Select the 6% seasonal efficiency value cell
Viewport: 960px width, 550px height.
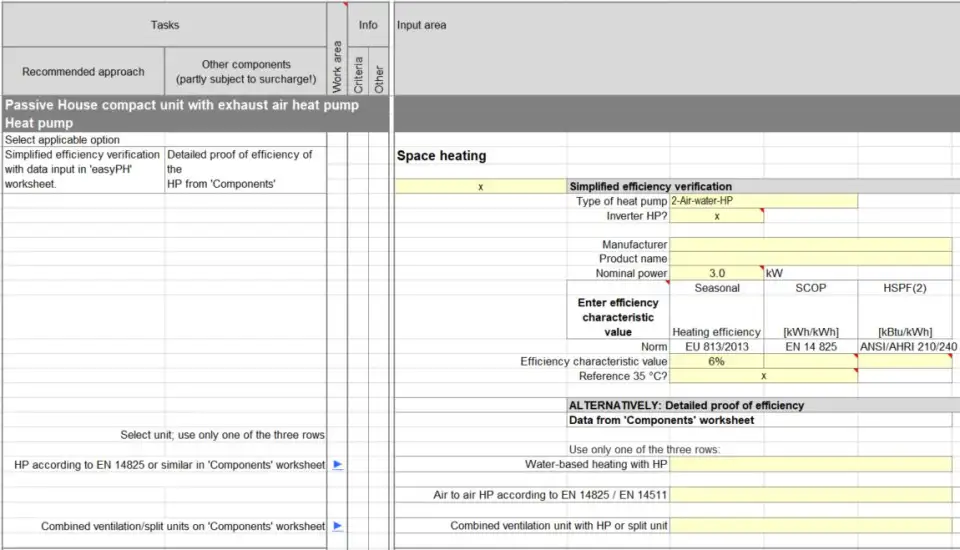coord(716,361)
